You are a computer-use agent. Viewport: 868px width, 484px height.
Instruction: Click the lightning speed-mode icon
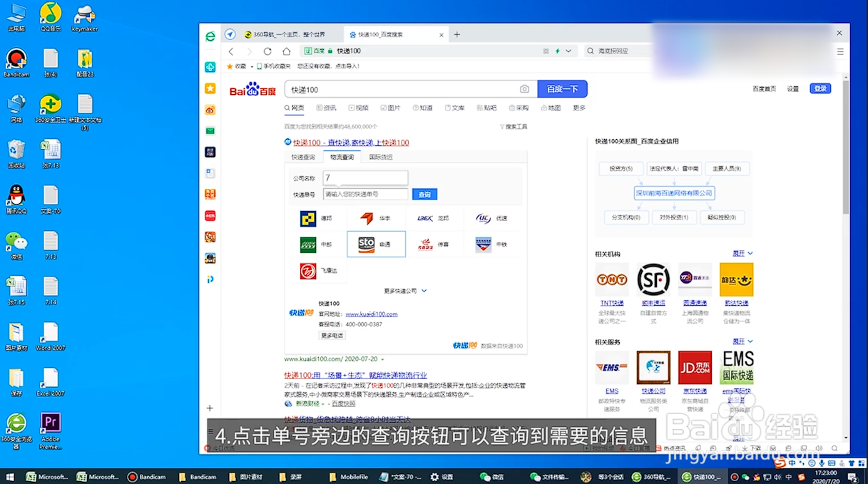(x=558, y=51)
